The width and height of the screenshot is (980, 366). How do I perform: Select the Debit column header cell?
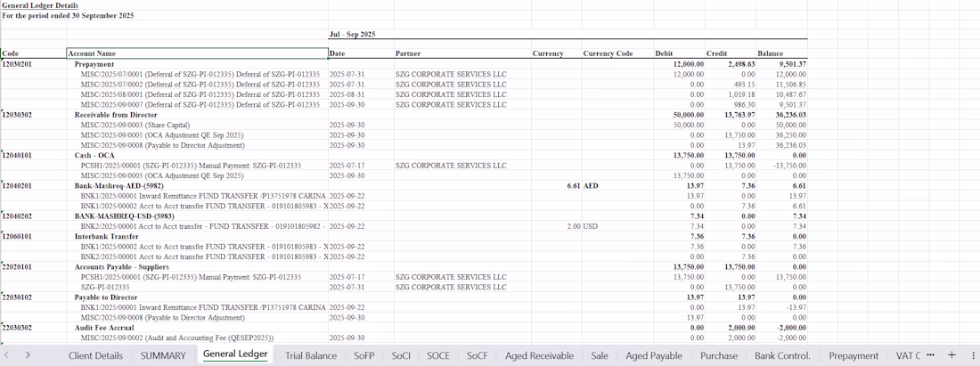680,53
